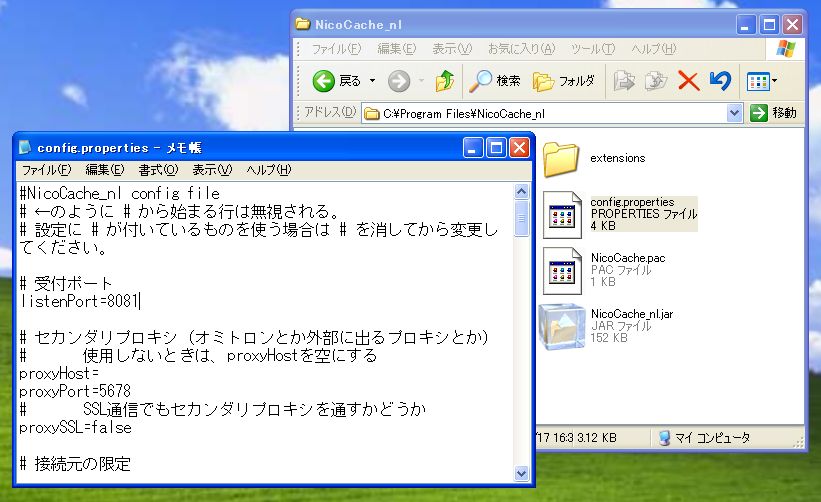Open Notepad's ヘルプ(H) menu
The width and height of the screenshot is (821, 502).
click(269, 170)
